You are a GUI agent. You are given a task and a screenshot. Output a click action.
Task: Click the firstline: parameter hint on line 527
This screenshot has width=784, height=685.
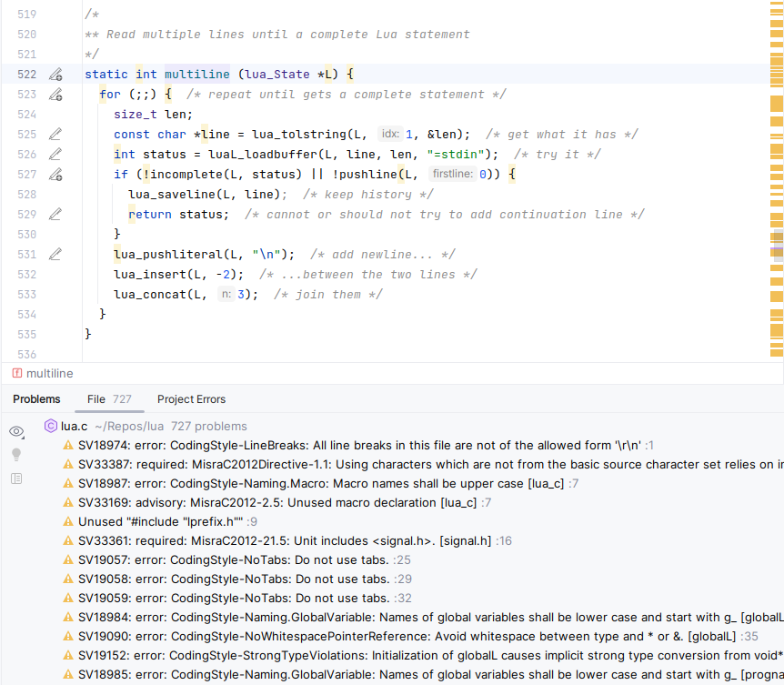(x=453, y=174)
